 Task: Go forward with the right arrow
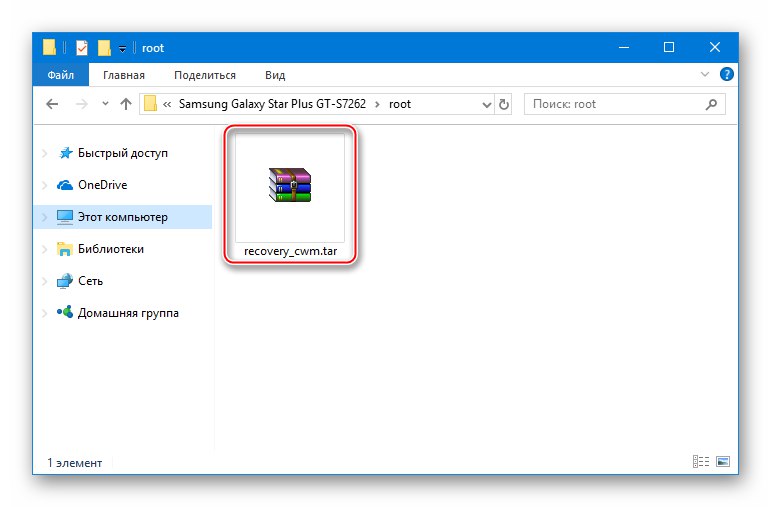[x=82, y=104]
